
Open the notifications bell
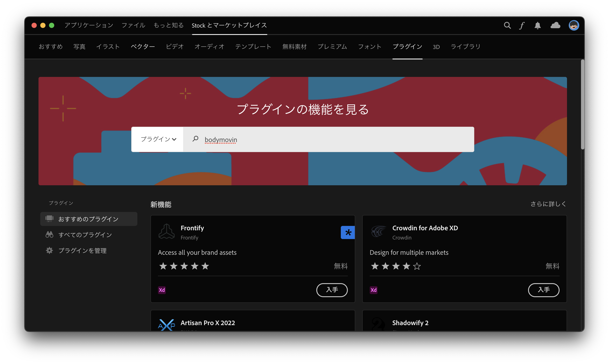pos(537,25)
